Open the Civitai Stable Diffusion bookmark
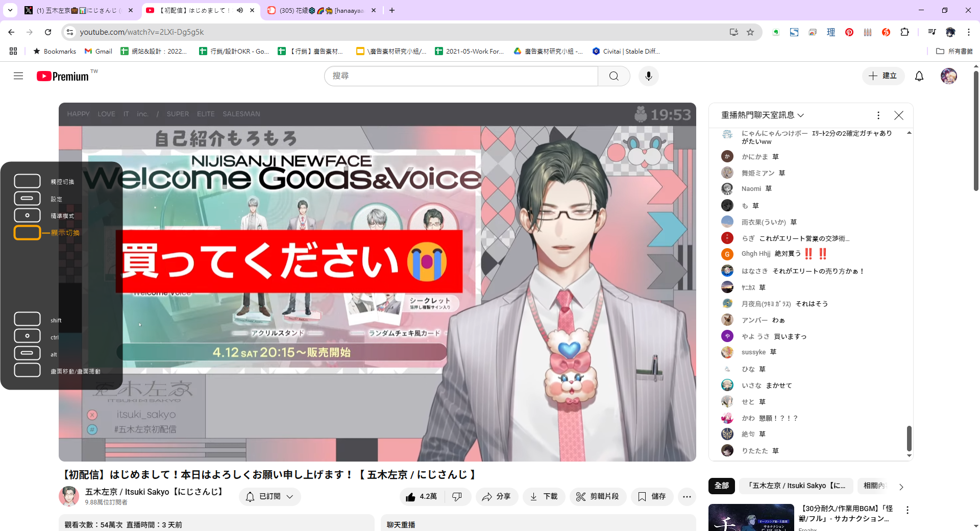This screenshot has height=531, width=980. 626,51
